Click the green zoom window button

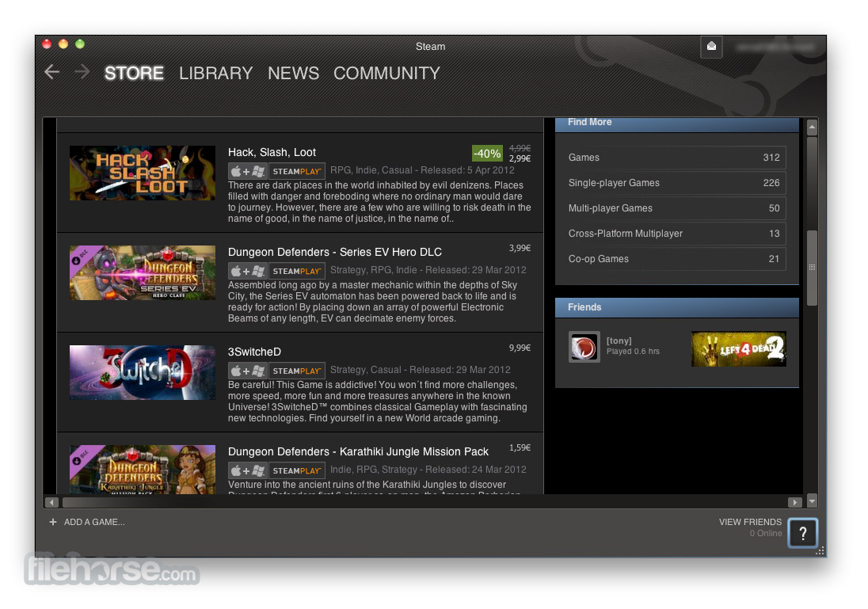click(x=80, y=44)
